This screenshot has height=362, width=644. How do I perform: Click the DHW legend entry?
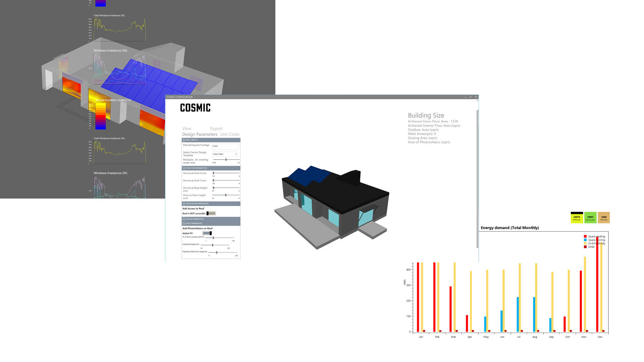point(589,247)
